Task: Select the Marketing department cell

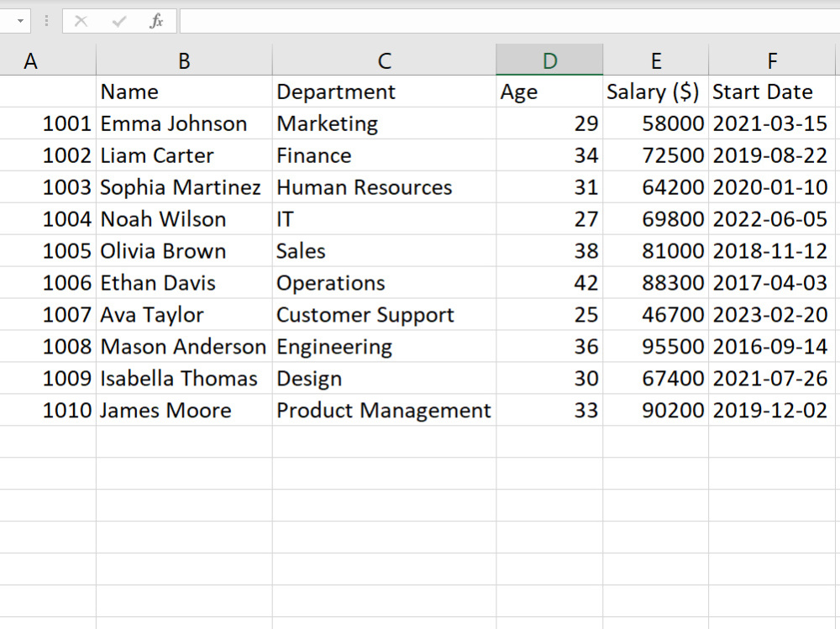Action: 384,123
